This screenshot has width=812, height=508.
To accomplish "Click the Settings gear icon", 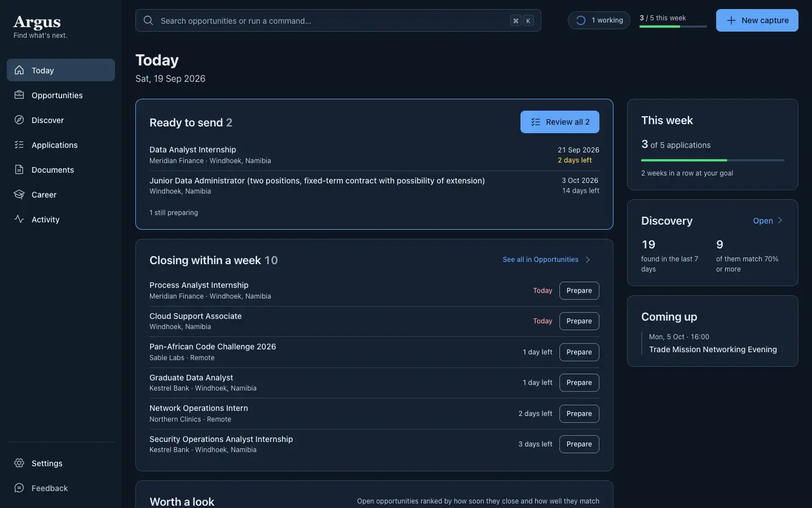I will tap(19, 463).
